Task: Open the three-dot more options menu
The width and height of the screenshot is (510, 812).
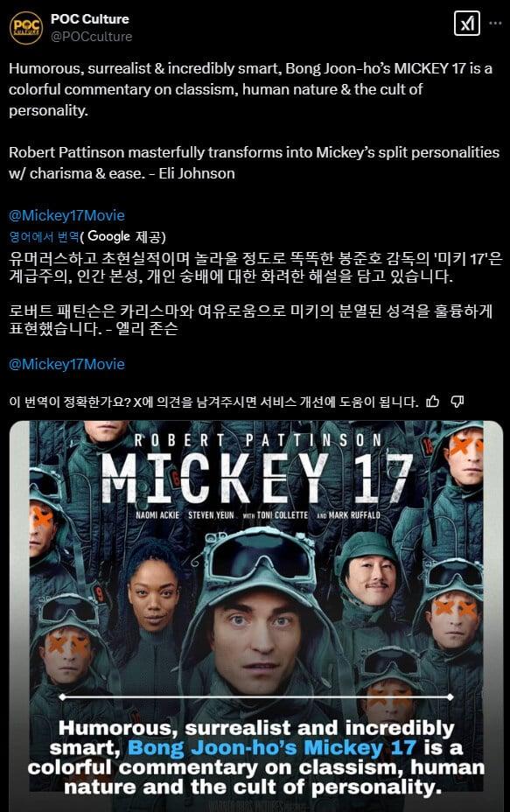Action: 495,24
